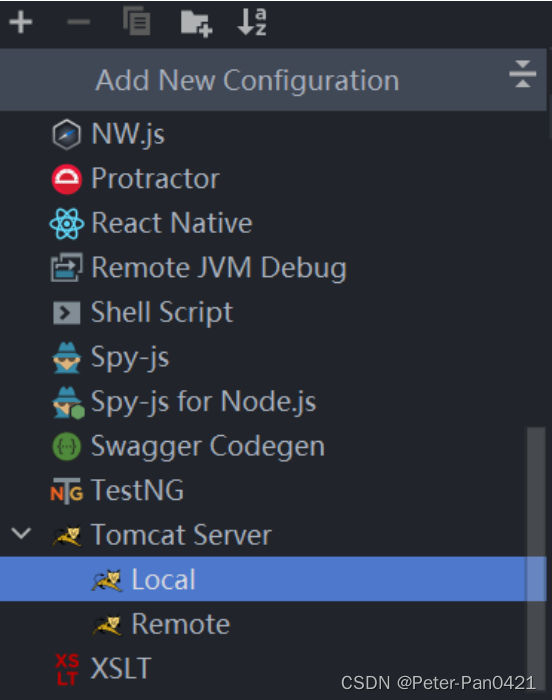Click the new folder icon

click(197, 23)
